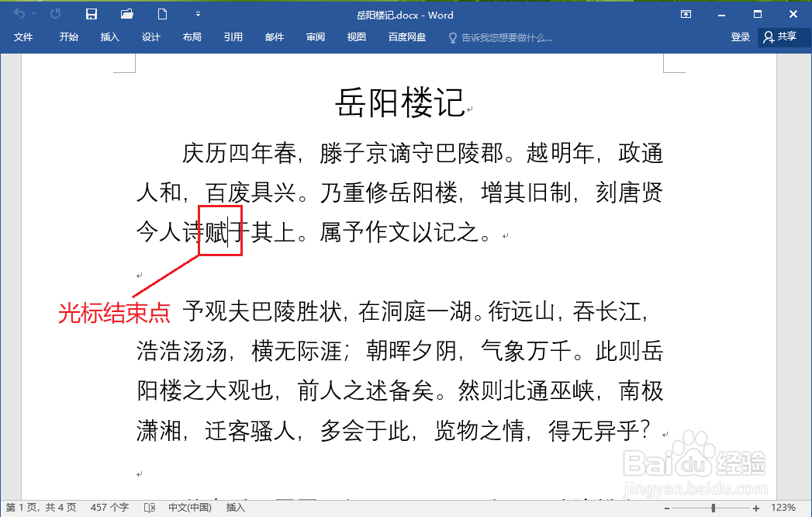Switch to the 开始 ribbon tab
812x517 pixels.
(x=68, y=37)
